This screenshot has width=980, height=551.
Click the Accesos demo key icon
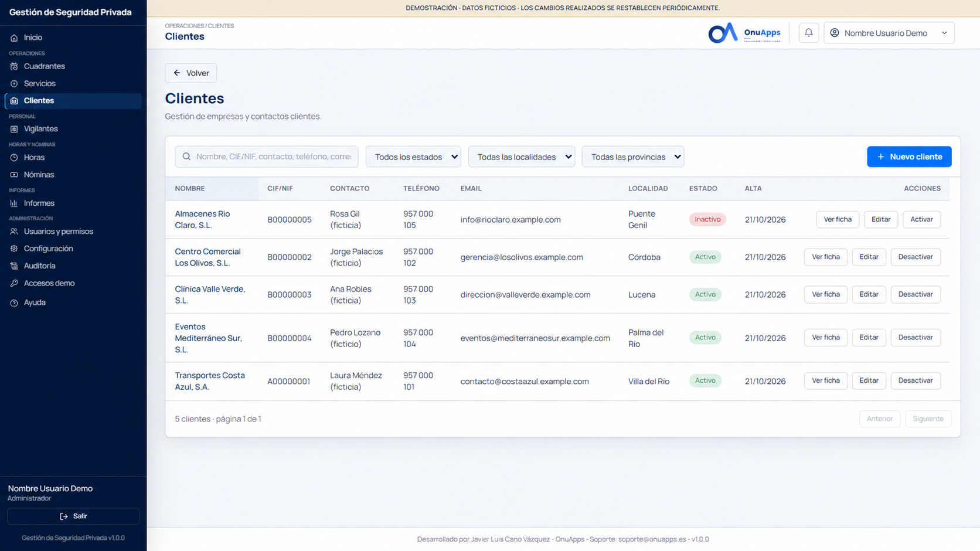click(x=14, y=283)
